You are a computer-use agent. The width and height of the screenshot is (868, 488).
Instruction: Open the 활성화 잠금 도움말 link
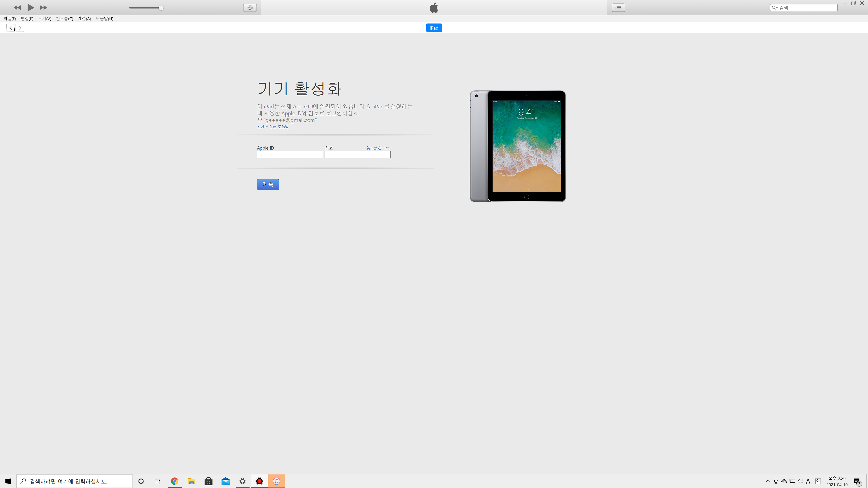pos(273,127)
